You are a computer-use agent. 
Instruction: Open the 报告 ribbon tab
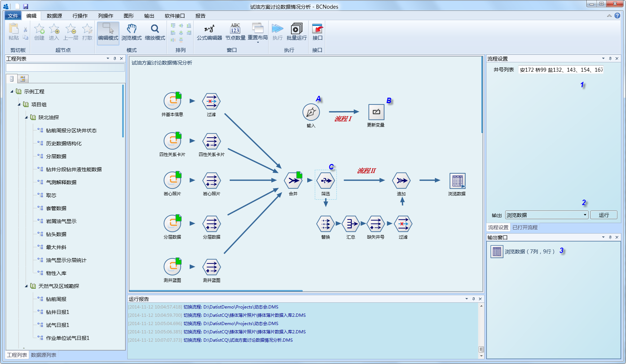point(200,16)
